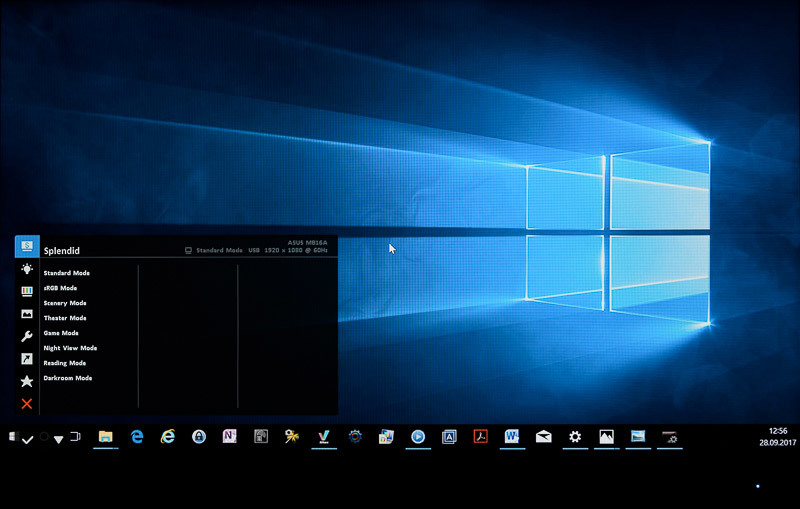Open the Image settings icon in OSD

point(27,314)
